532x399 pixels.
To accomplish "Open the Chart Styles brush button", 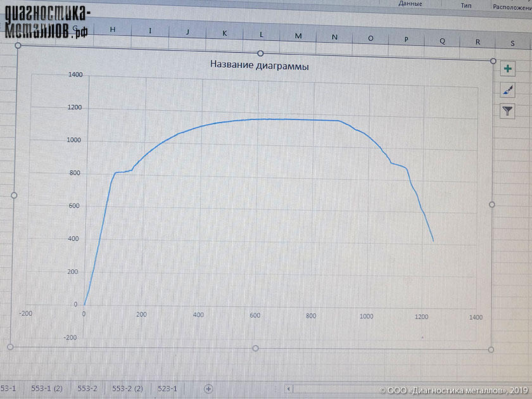I will [x=507, y=90].
